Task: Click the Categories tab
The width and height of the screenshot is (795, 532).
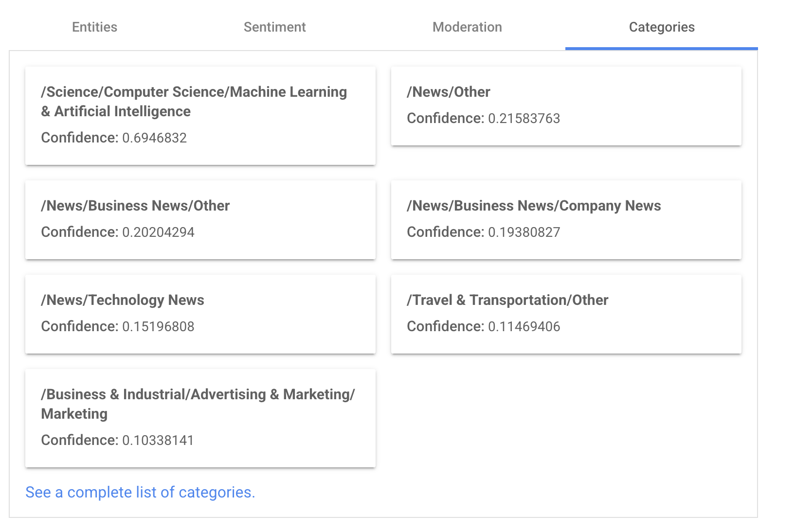Action: pos(661,27)
